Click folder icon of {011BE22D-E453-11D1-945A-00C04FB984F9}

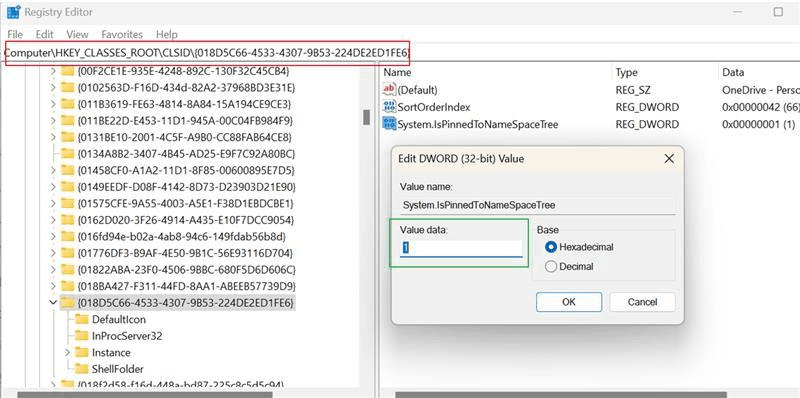tap(67, 121)
